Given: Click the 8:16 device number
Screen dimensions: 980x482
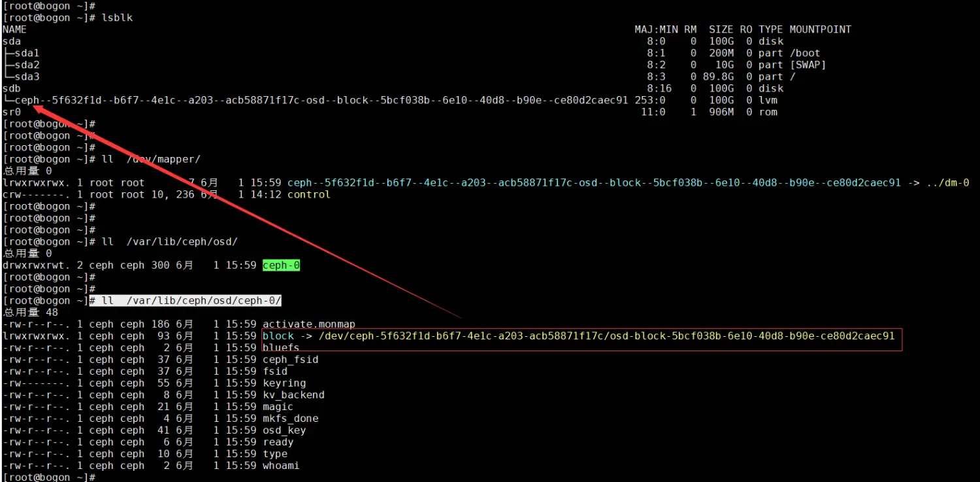Looking at the screenshot, I should [659, 88].
